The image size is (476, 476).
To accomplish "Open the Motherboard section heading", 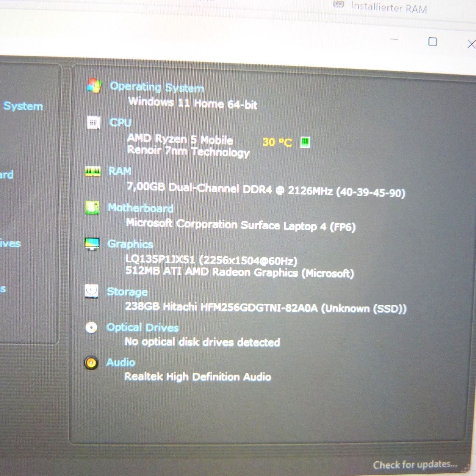I will [140, 208].
